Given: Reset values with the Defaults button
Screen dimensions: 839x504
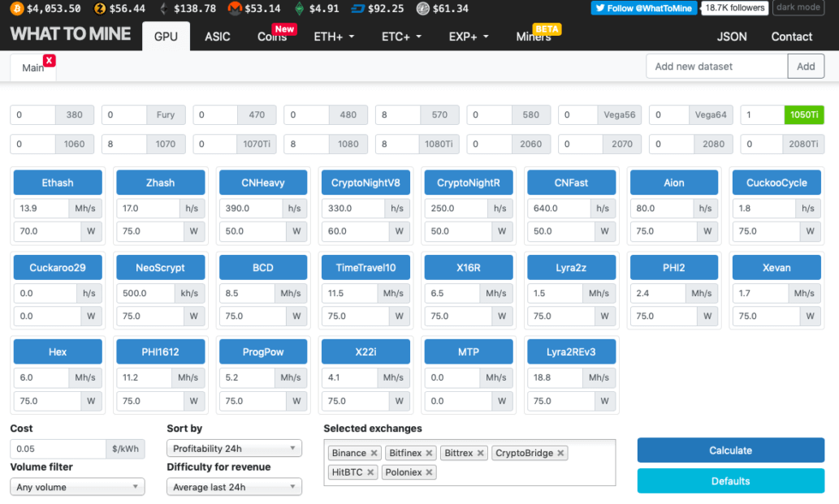Looking at the screenshot, I should point(730,480).
